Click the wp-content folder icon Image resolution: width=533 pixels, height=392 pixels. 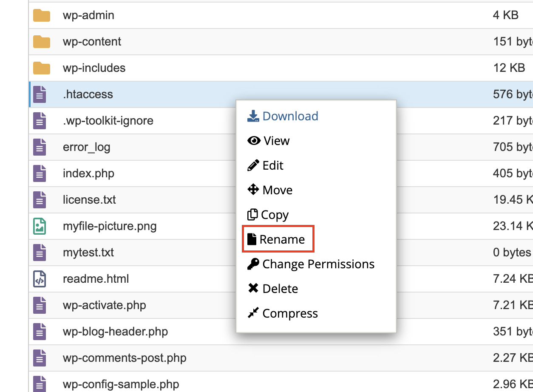[x=41, y=42]
